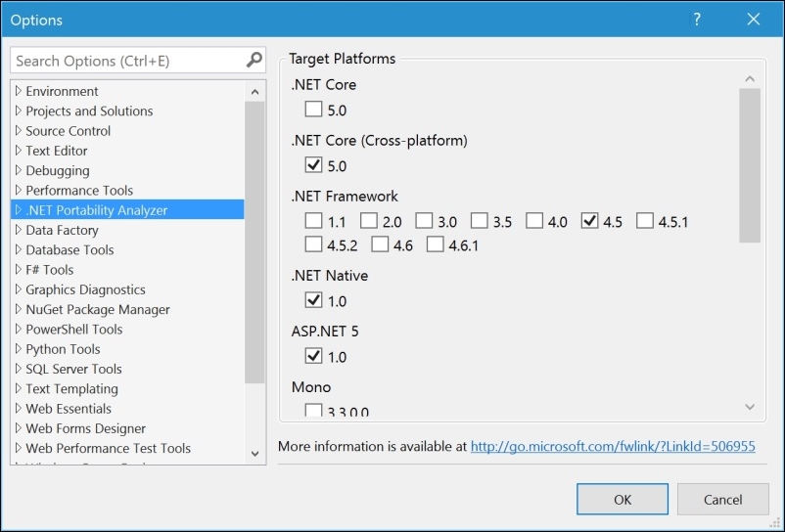Uncheck ASP.NET 5 1.0 checkbox
The width and height of the screenshot is (785, 532).
313,356
